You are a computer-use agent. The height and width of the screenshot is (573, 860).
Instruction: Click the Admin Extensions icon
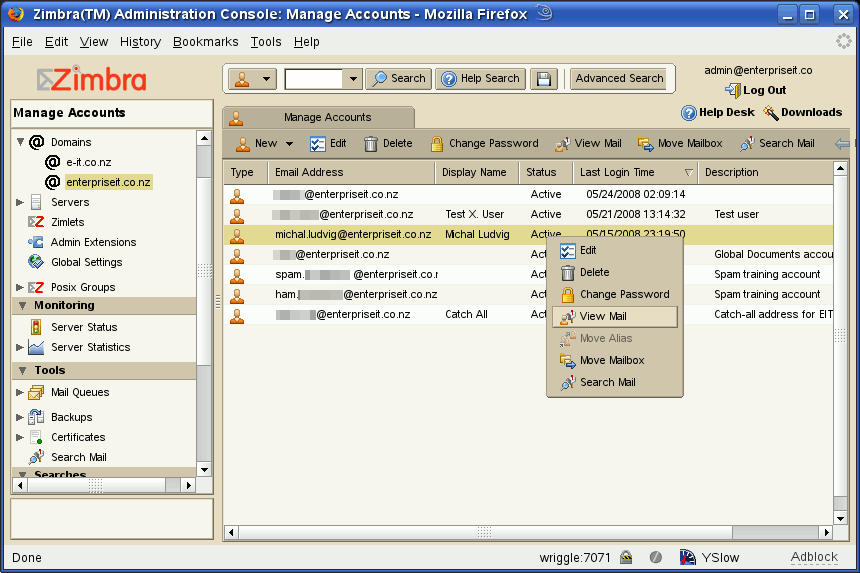click(36, 242)
